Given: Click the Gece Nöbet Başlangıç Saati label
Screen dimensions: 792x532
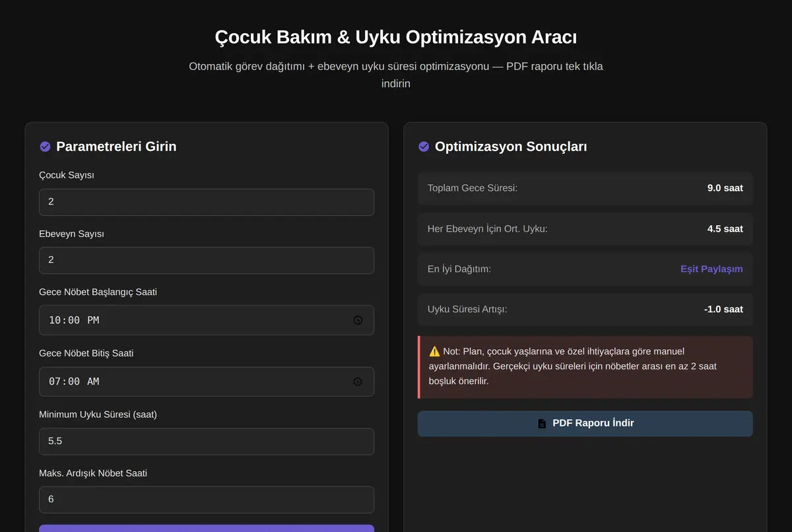Looking at the screenshot, I should [x=98, y=292].
